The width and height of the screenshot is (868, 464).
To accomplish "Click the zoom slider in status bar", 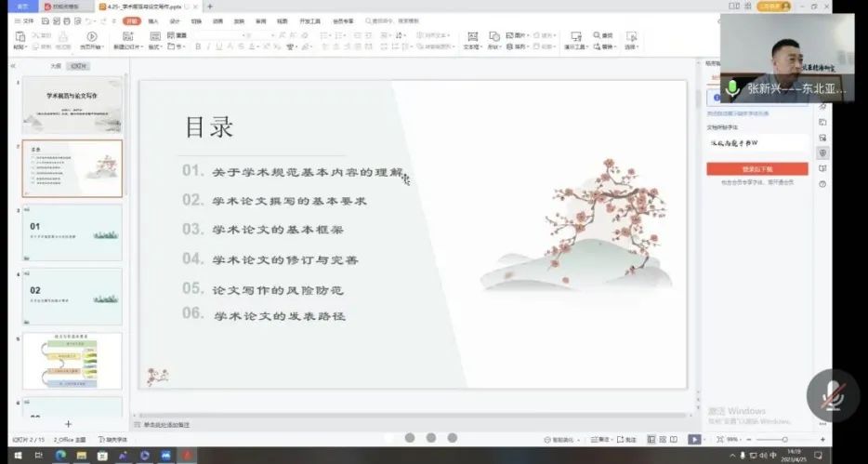I will pos(784,439).
